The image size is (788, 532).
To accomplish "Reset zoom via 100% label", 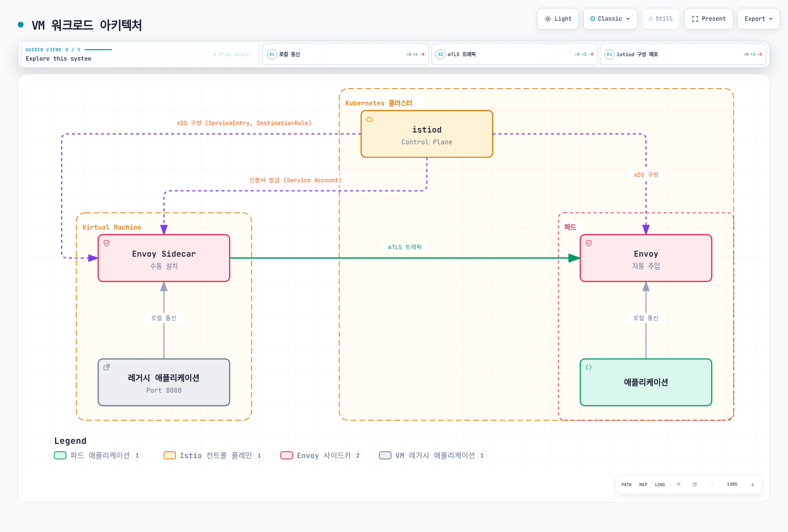I will (x=732, y=485).
